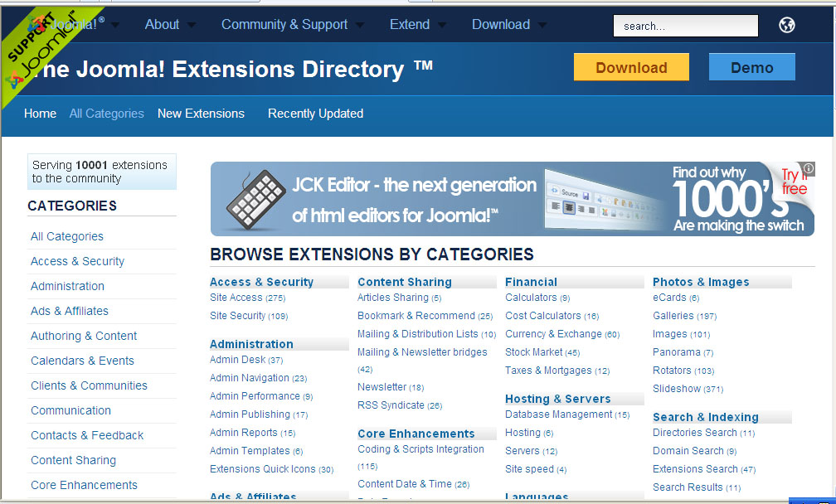Open Galleries (197) listing
Image resolution: width=836 pixels, height=504 pixels.
tap(684, 316)
